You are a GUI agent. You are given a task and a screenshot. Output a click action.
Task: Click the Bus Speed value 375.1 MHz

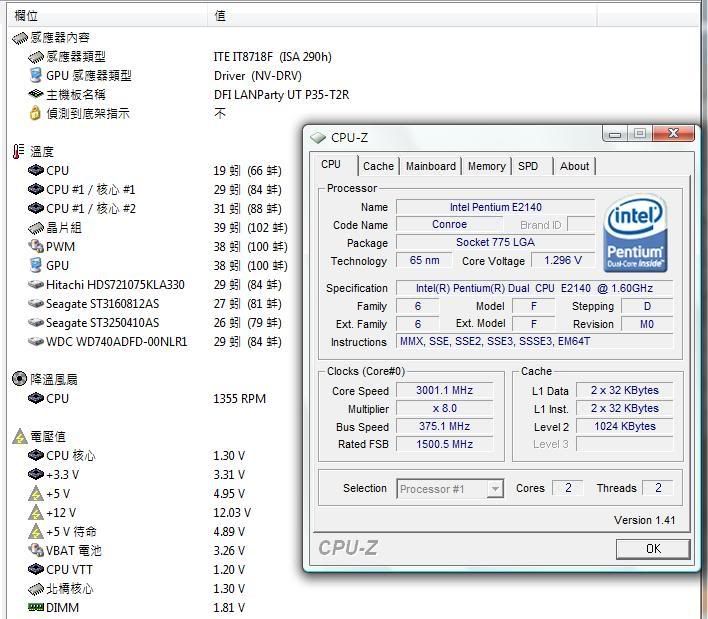click(x=444, y=426)
